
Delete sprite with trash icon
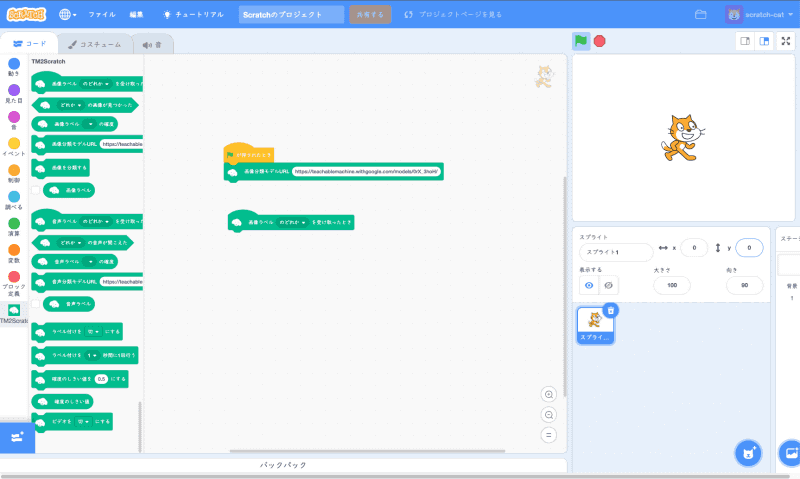[611, 311]
